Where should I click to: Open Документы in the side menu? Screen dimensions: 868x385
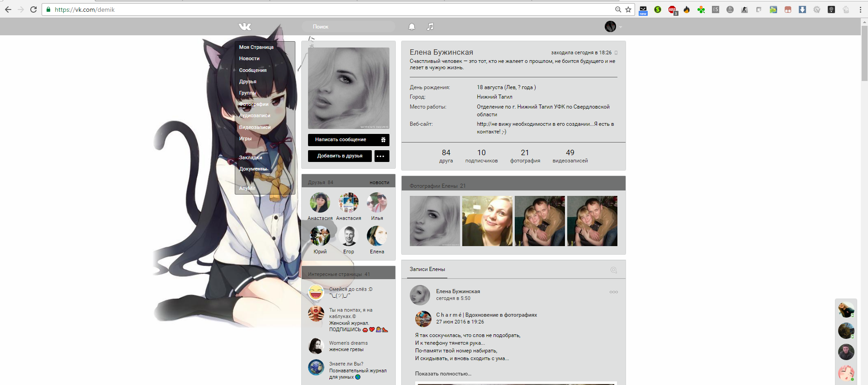253,169
